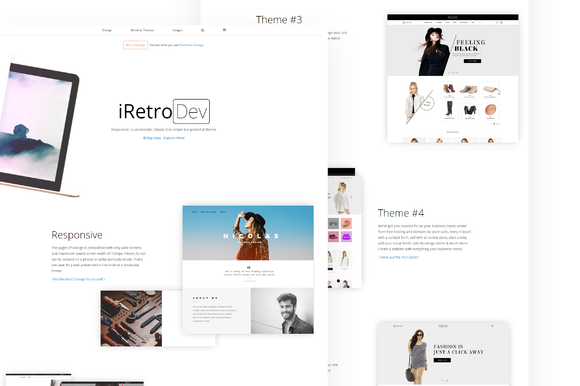Viewport: 580px width, 386px height.
Task: Open the cart icon in top navigation bar
Action: [224, 30]
